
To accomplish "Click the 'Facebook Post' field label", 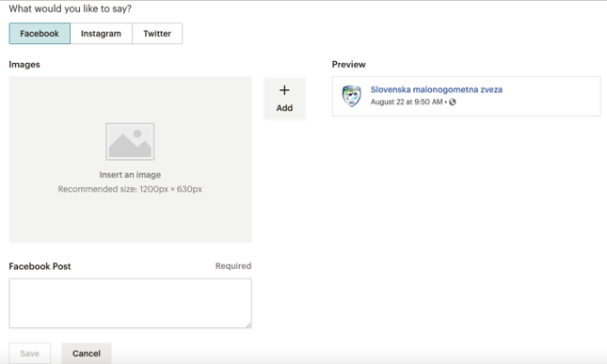I will pyautogui.click(x=40, y=266).
